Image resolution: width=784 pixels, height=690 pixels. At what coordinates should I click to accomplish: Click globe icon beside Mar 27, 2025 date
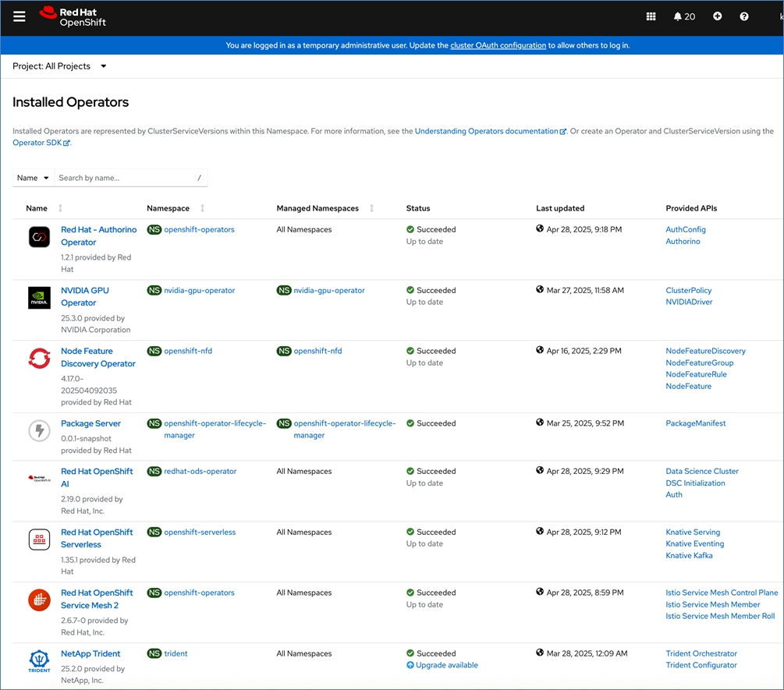pos(540,289)
